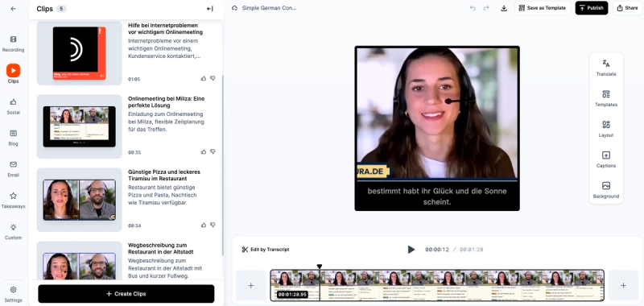Go back with the left arrow
This screenshot has width=644, height=306.
[13, 9]
